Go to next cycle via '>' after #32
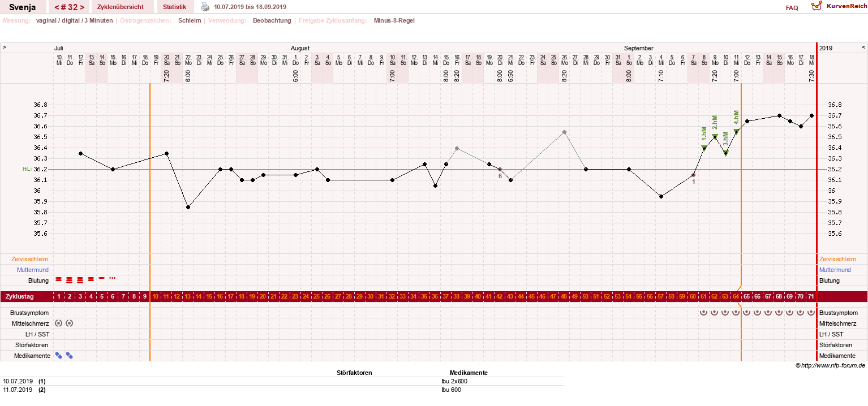868x406 pixels. [x=83, y=7]
